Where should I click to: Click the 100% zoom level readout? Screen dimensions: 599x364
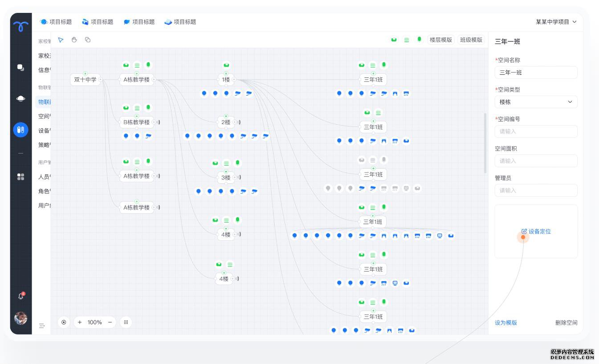pyautogui.click(x=94, y=322)
